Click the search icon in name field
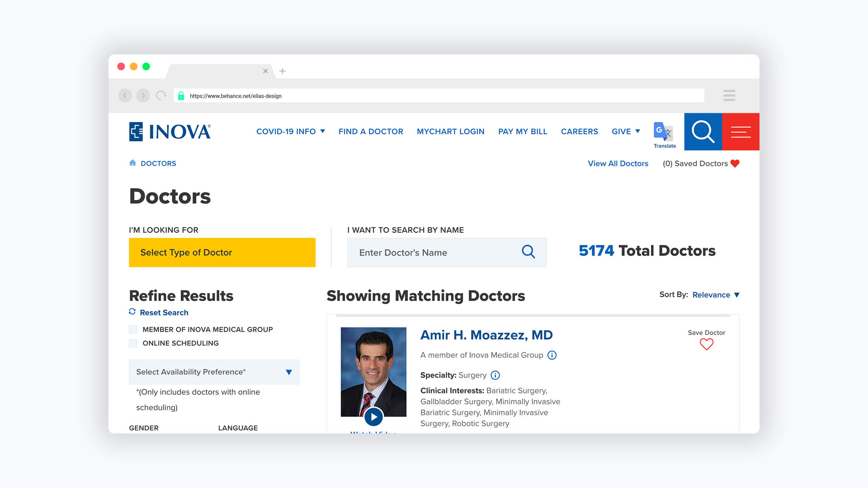 coord(528,252)
